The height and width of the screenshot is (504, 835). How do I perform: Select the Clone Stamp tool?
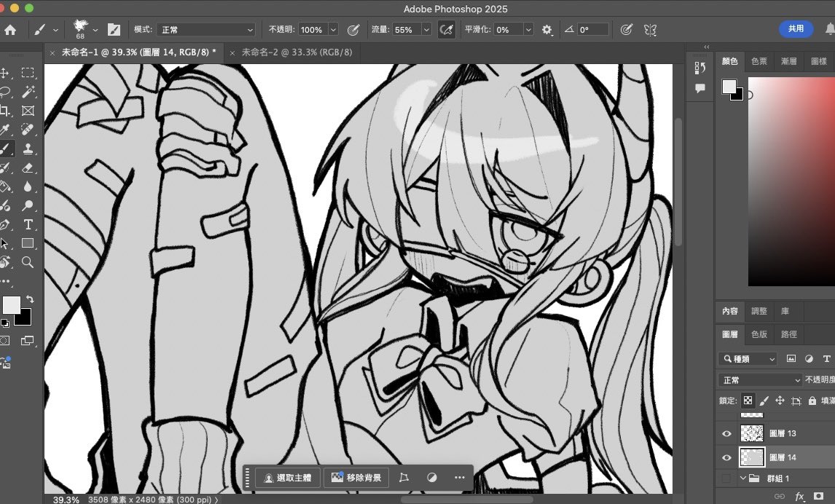click(x=28, y=149)
